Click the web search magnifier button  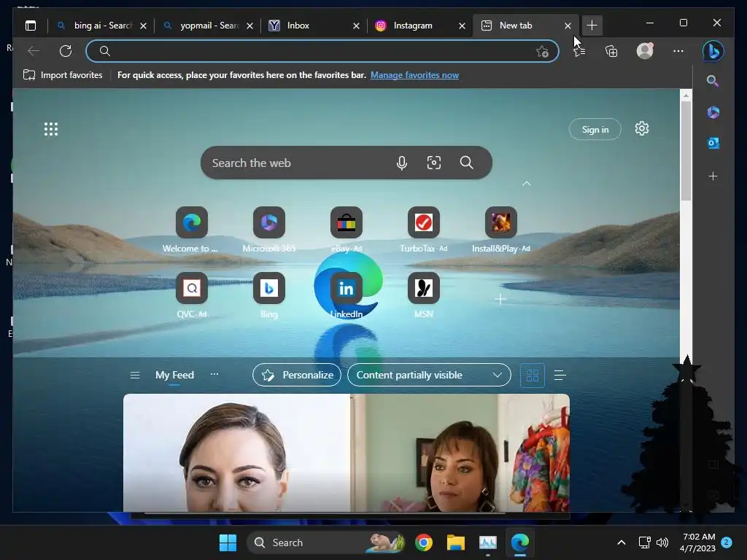click(x=466, y=163)
